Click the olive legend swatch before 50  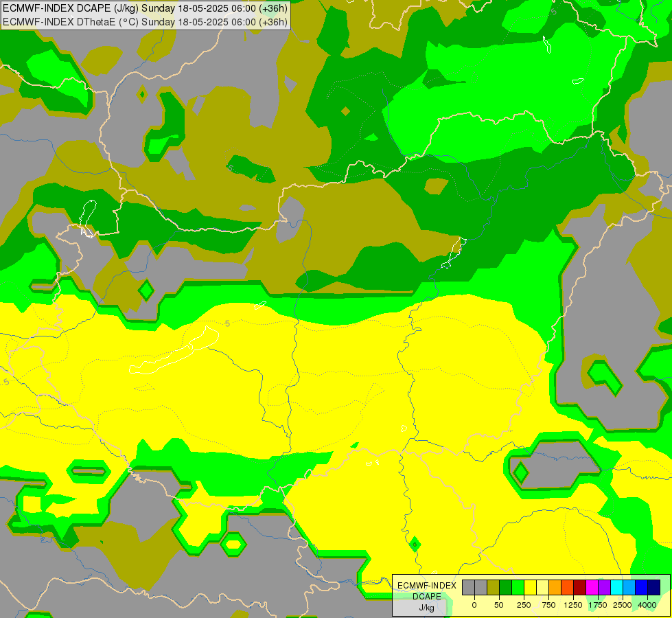point(493,588)
